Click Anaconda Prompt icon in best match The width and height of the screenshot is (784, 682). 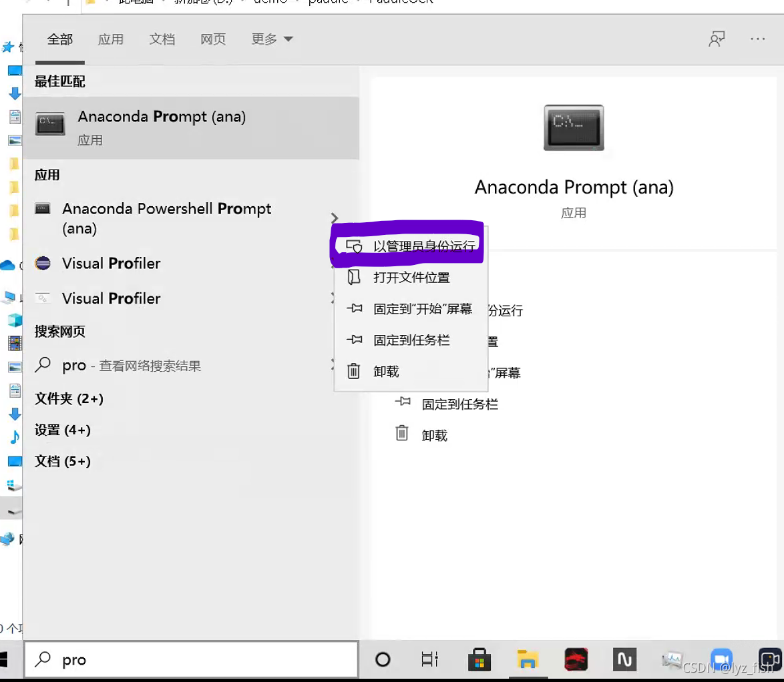[x=50, y=124]
